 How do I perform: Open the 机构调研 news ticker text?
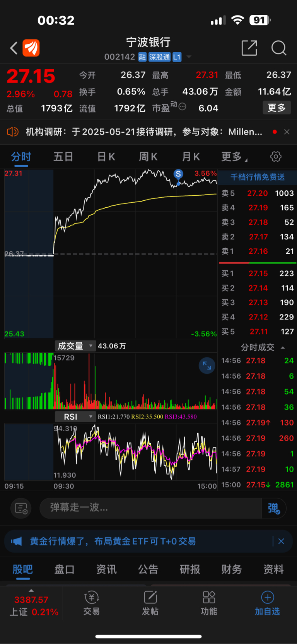pos(144,132)
